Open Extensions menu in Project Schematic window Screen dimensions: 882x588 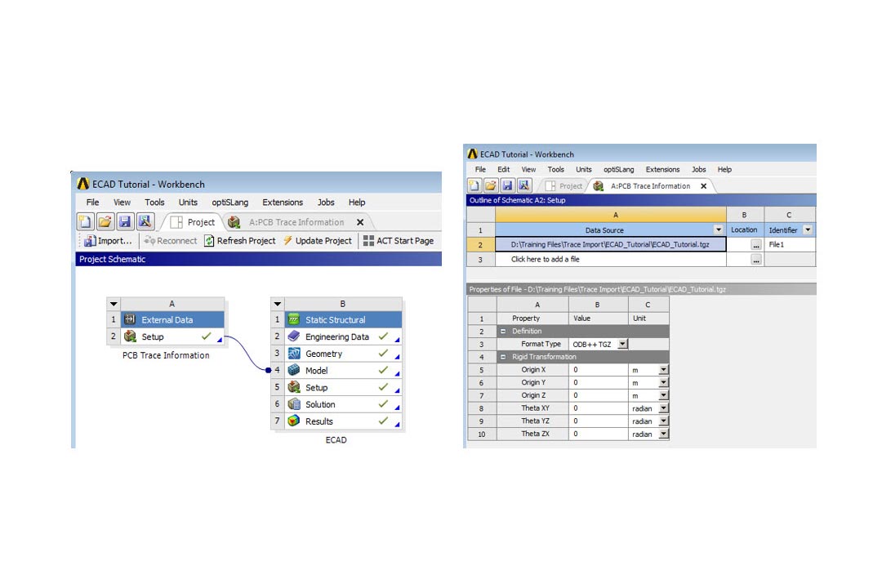pos(283,203)
